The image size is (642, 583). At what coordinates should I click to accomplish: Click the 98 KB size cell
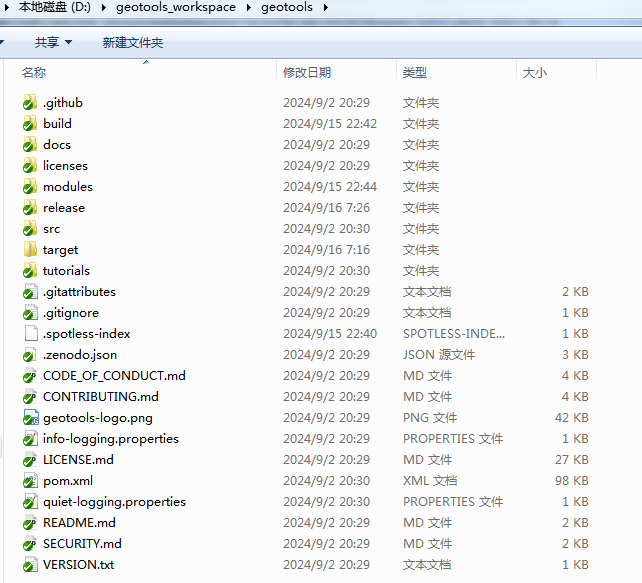pyautogui.click(x=572, y=481)
